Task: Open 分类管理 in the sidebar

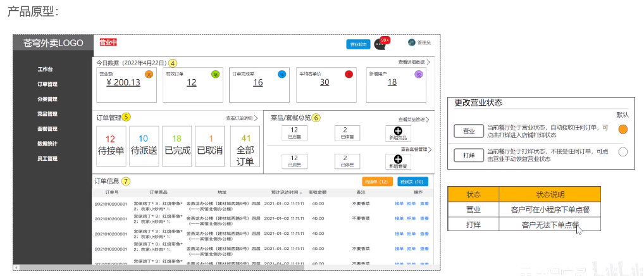Action: pyautogui.click(x=47, y=99)
